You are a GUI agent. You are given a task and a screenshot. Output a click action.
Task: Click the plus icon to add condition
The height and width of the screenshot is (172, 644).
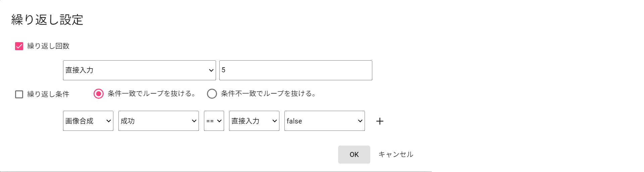click(x=380, y=121)
